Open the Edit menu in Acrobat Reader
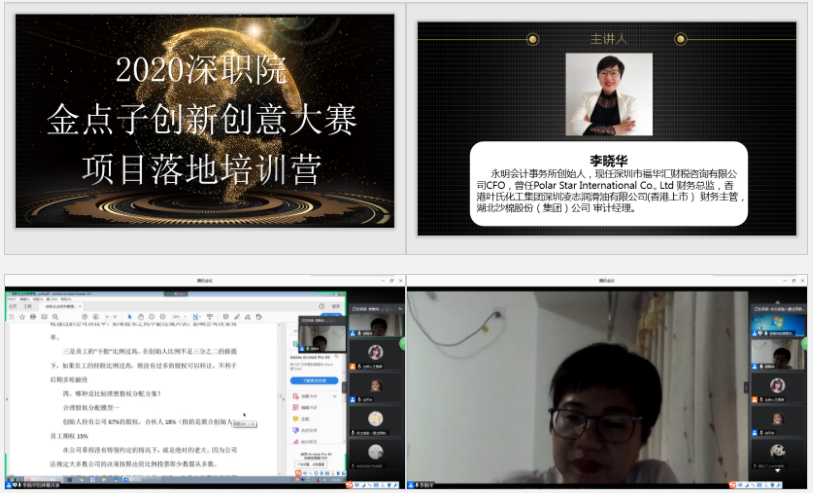Viewport: 813px width, 493px height. (24, 299)
